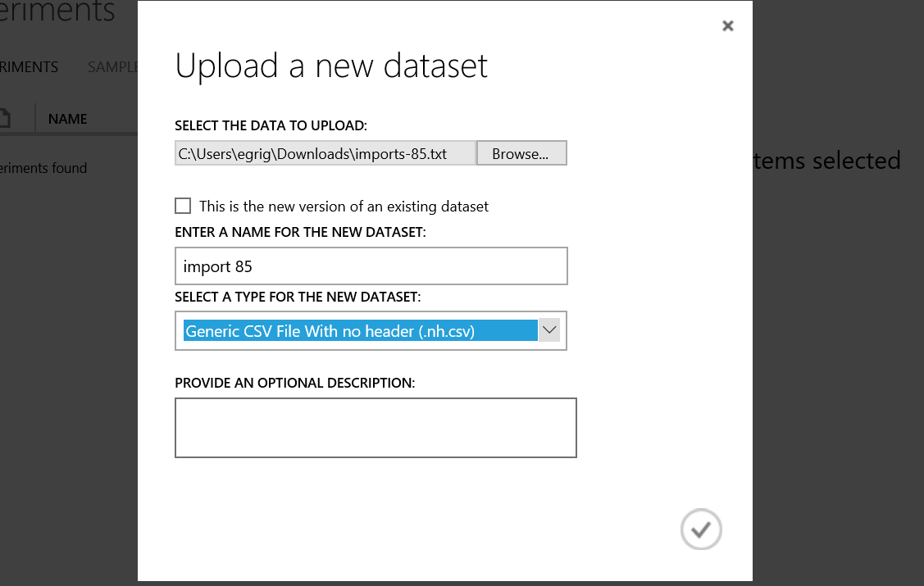Click the document icon beside NAME column
Image resolution: width=924 pixels, height=586 pixels.
click(5, 119)
